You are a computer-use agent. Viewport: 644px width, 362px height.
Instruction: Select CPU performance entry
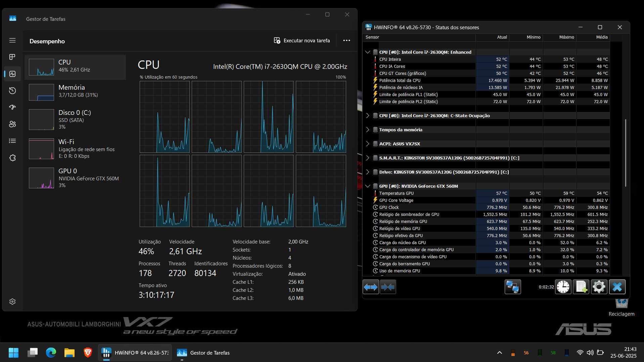point(75,67)
